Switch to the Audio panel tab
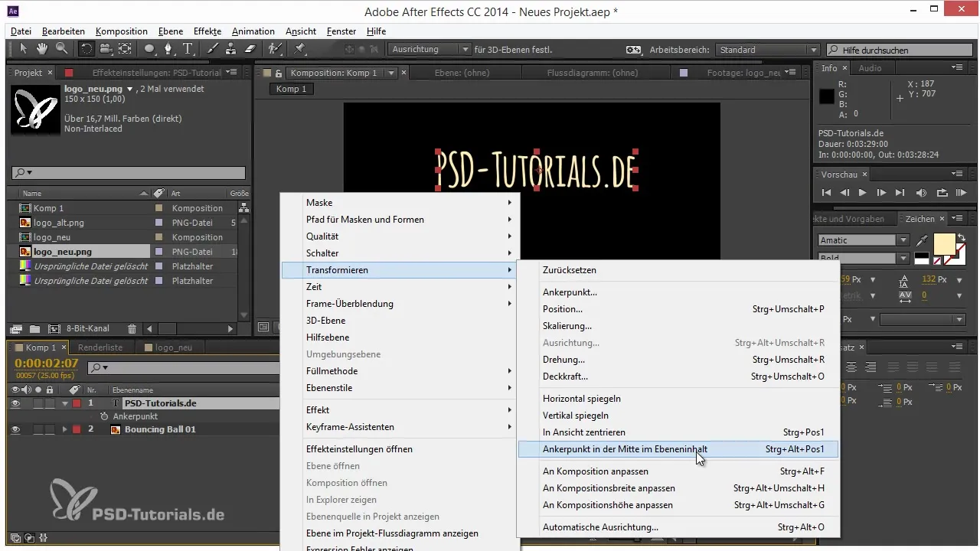 click(870, 68)
